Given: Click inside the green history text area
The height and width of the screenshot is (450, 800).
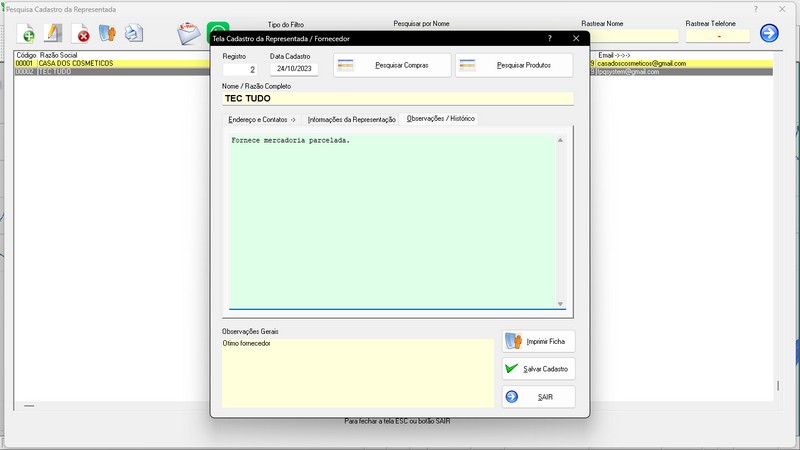Looking at the screenshot, I should click(392, 222).
